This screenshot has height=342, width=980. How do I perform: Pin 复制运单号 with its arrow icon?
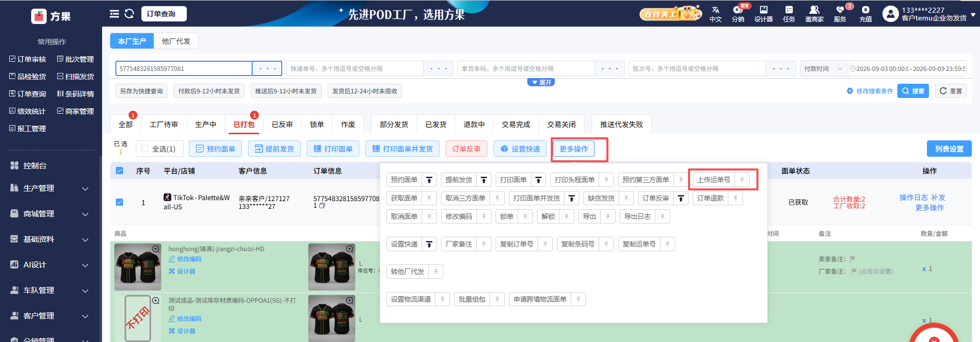click(x=668, y=244)
